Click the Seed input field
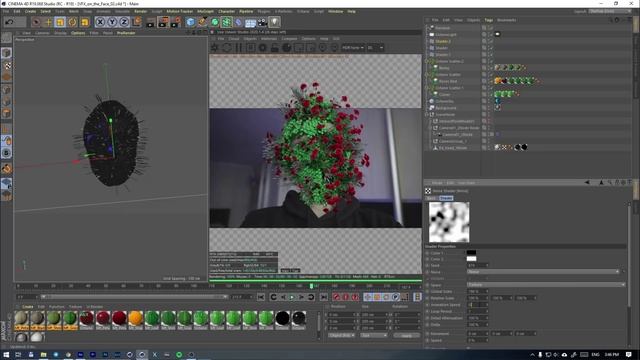This screenshot has width=640, height=360. coord(477,265)
